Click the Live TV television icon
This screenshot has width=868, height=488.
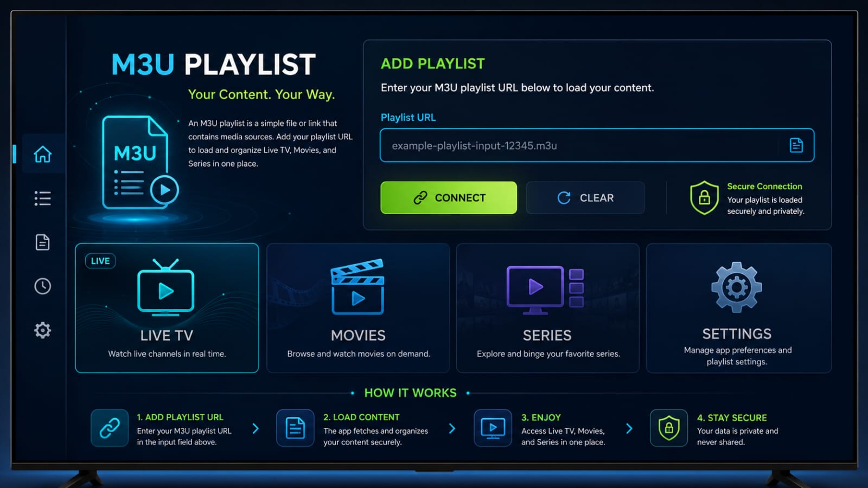coord(166,287)
